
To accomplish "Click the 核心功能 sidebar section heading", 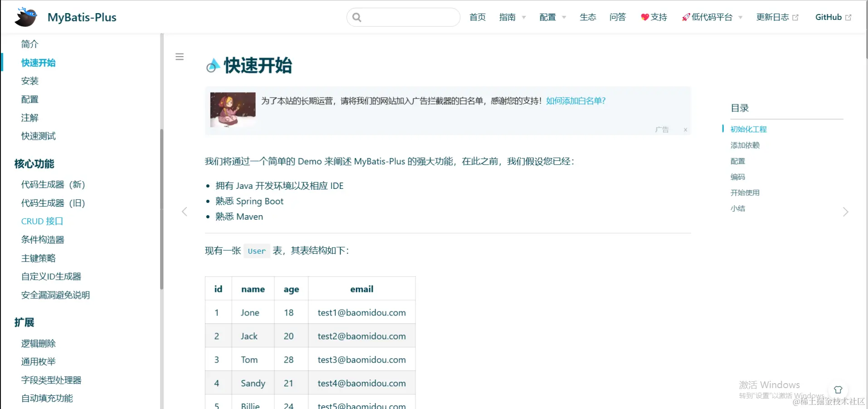I will tap(34, 164).
